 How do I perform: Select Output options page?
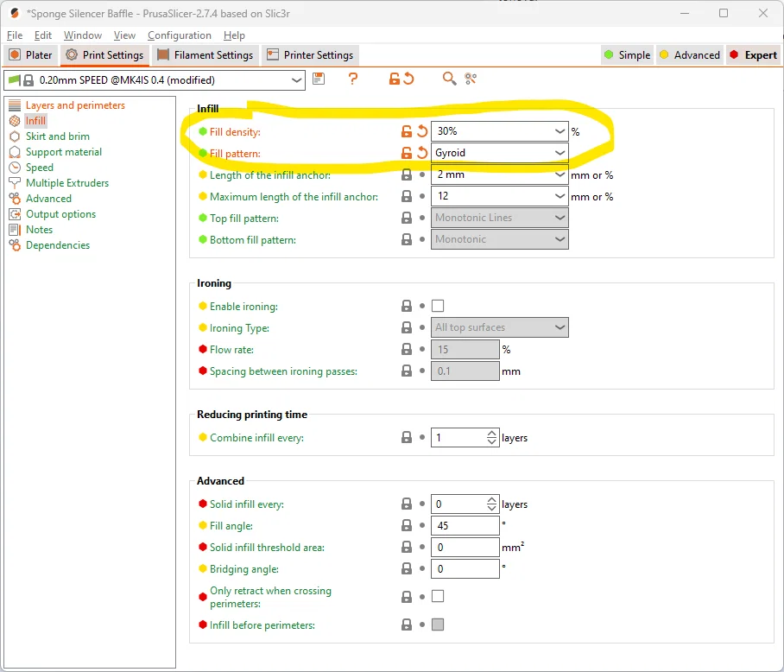tap(60, 213)
